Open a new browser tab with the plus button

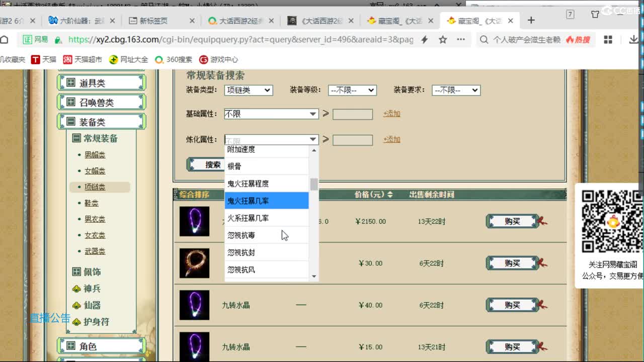(x=531, y=21)
